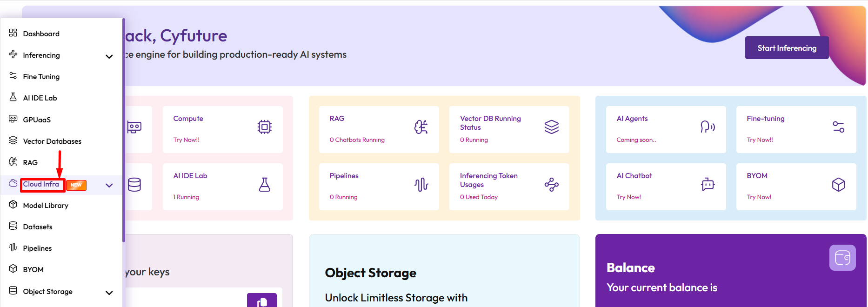Open Vector Databases in sidebar
The width and height of the screenshot is (868, 307).
point(52,141)
